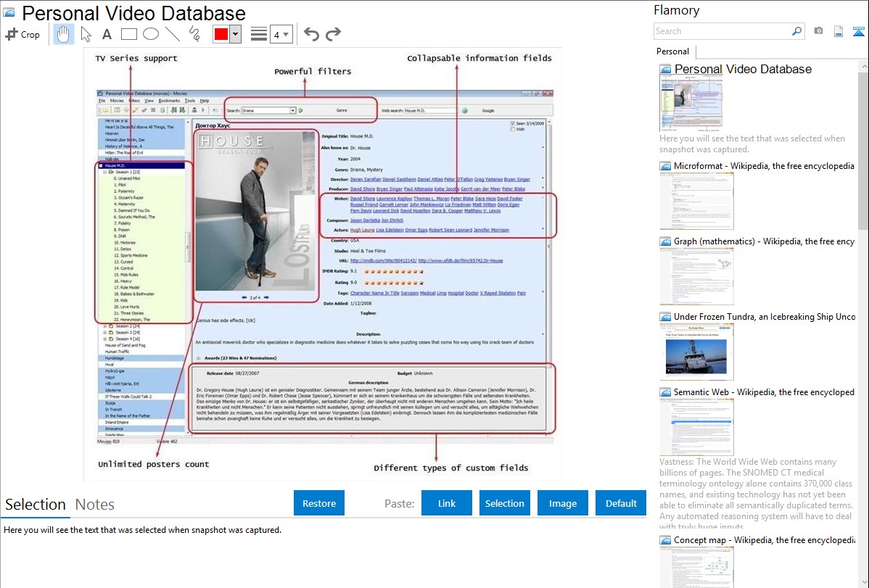Open Microformat Wikipedia snapshot title
Image resolution: width=869 pixels, height=588 pixels.
764,166
